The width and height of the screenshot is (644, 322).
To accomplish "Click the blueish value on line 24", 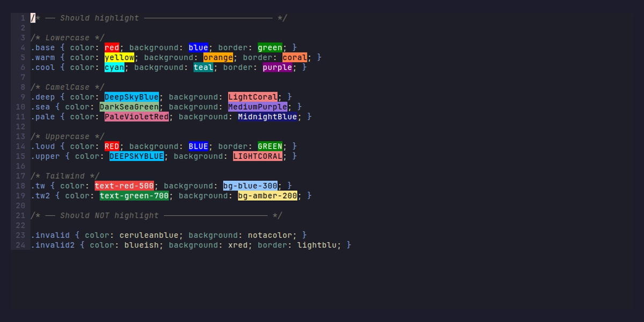I will tap(142, 245).
